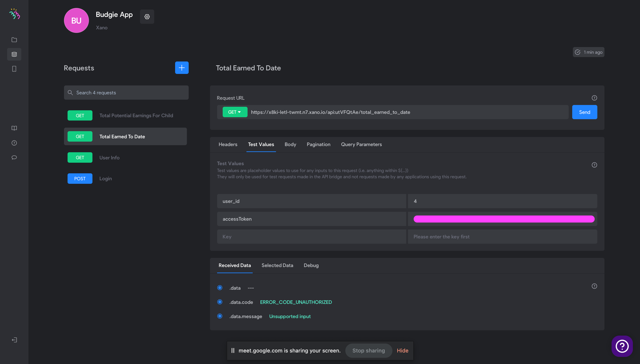Open the purple help widget button
The image size is (640, 364).
[622, 346]
